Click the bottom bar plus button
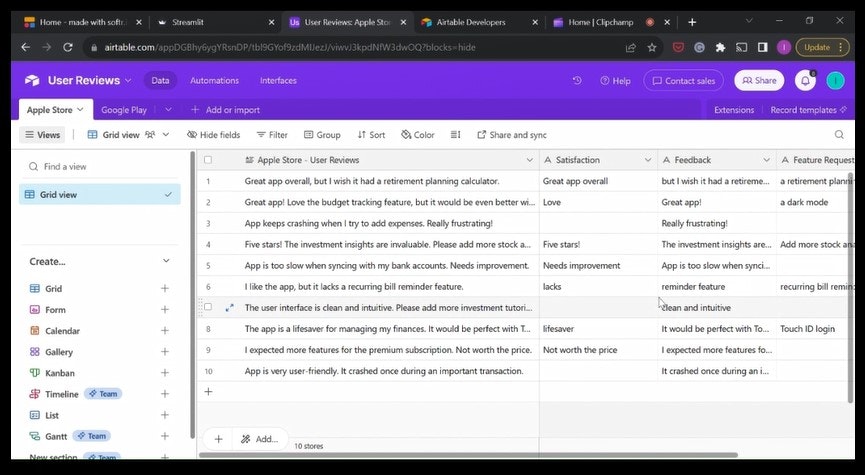Viewport: 865px width, 475px height. click(218, 439)
